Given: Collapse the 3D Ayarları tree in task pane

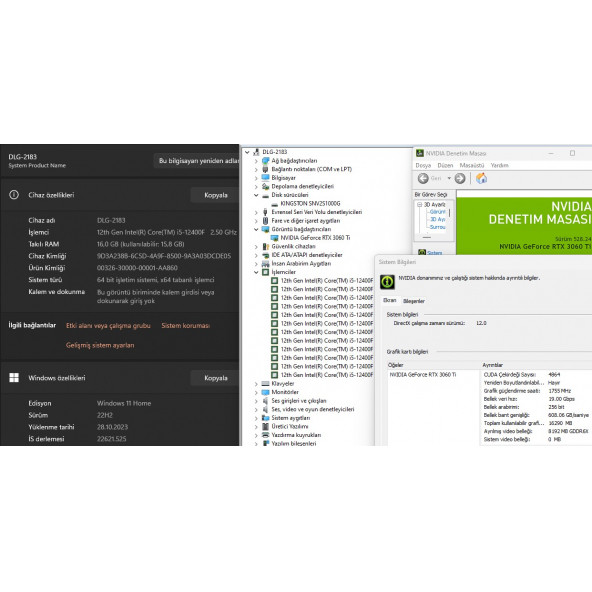Looking at the screenshot, I should (419, 204).
